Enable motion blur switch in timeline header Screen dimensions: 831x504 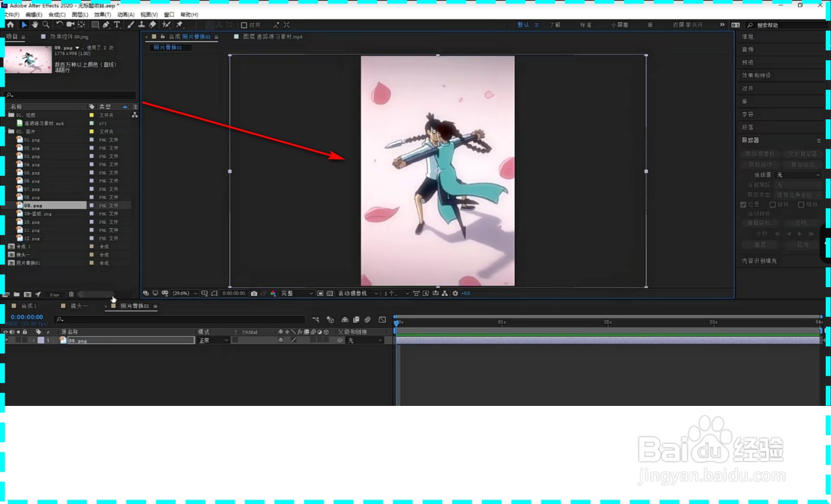point(367,320)
